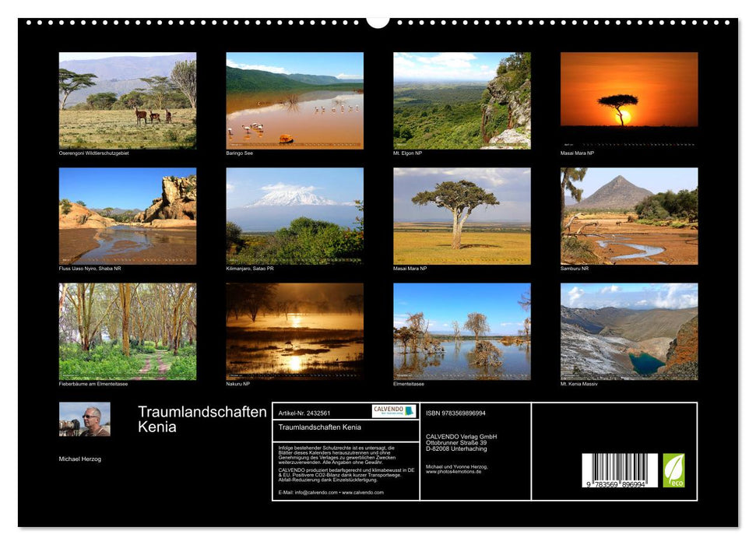Open the Nakuru NP golden sunrise photo
This screenshot has height=545, width=756.
[294, 332]
